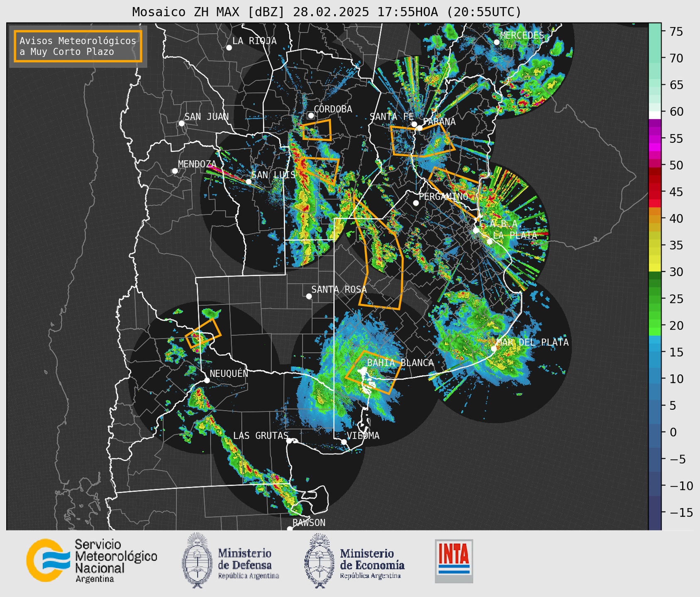Click the PERGAMINO city label

444,196
